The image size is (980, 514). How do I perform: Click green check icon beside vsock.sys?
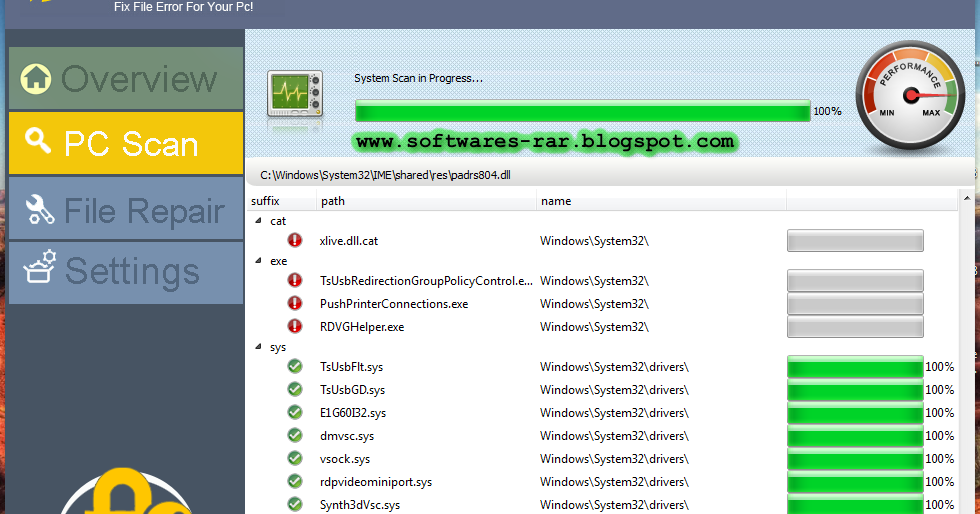coord(295,458)
